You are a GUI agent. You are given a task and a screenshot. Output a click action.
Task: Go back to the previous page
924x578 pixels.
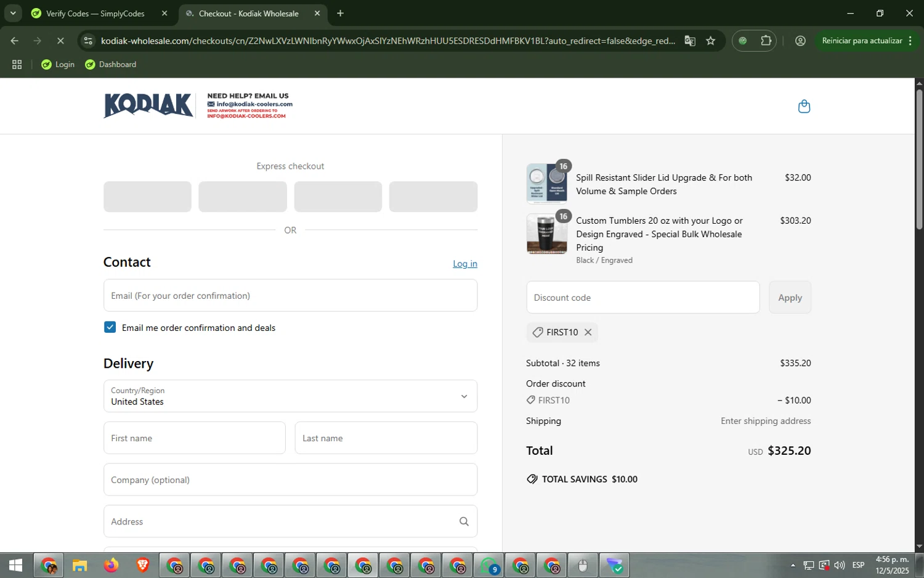[15, 41]
